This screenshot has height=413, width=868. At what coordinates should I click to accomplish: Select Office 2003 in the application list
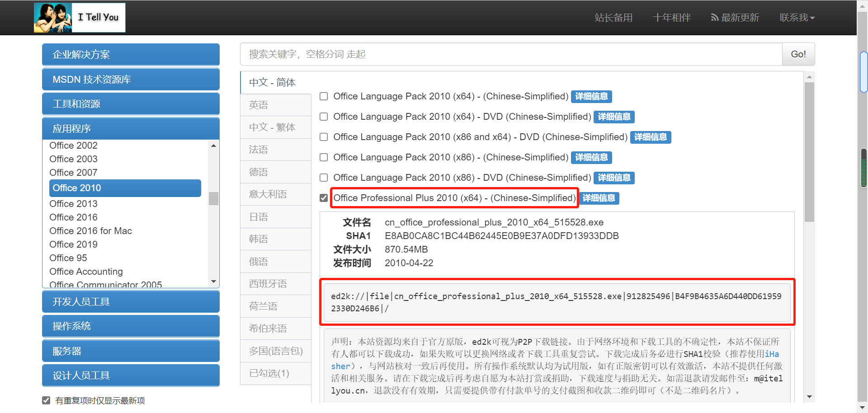pos(73,159)
